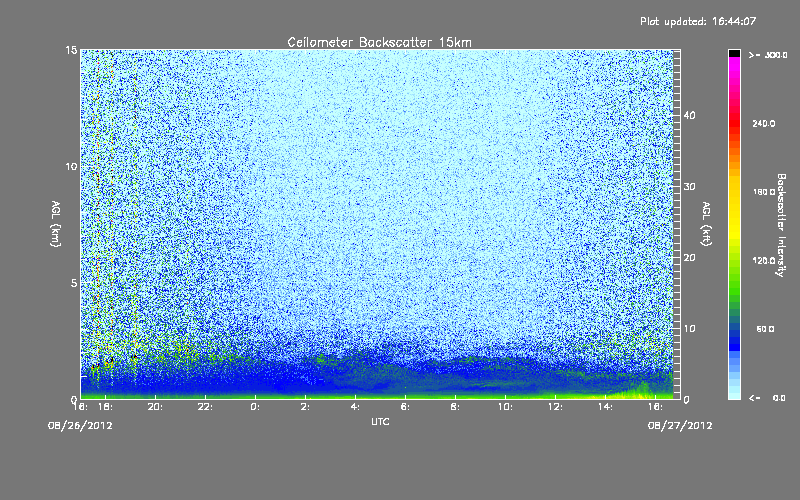Click the "12:" time tick label
This screenshot has width=800, height=500.
555,407
